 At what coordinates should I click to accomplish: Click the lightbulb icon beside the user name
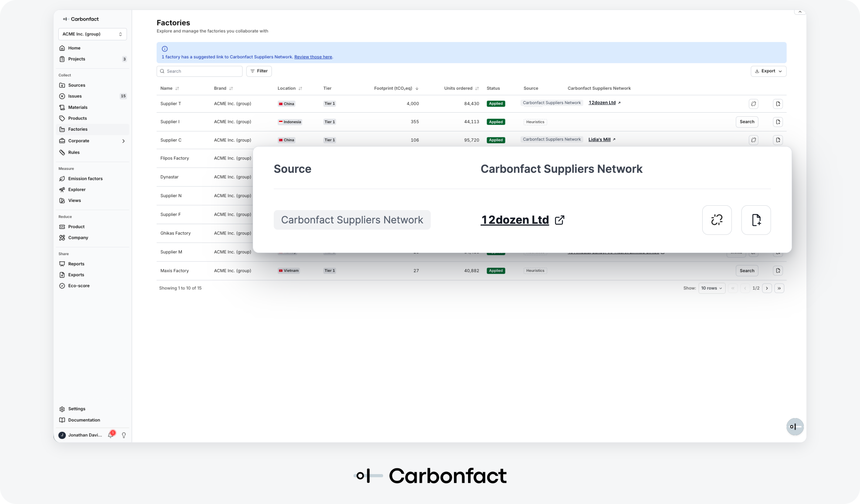pyautogui.click(x=124, y=435)
